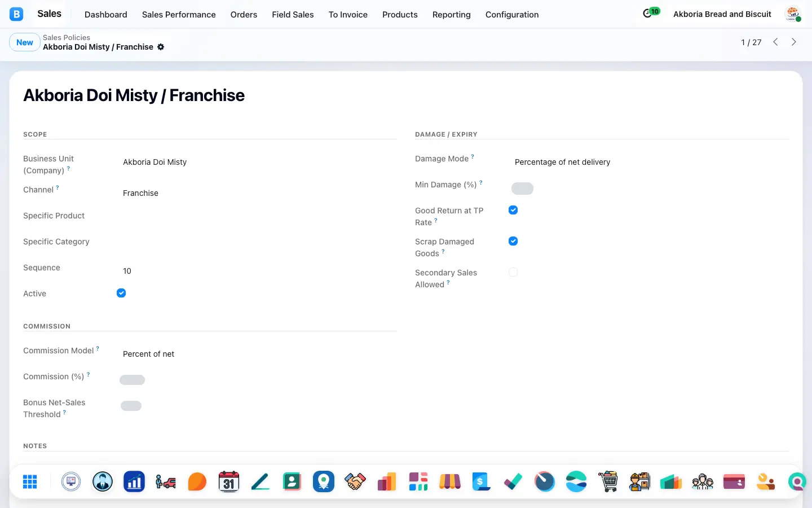Switch company via Akboria Bread and Biscuit

[722, 14]
